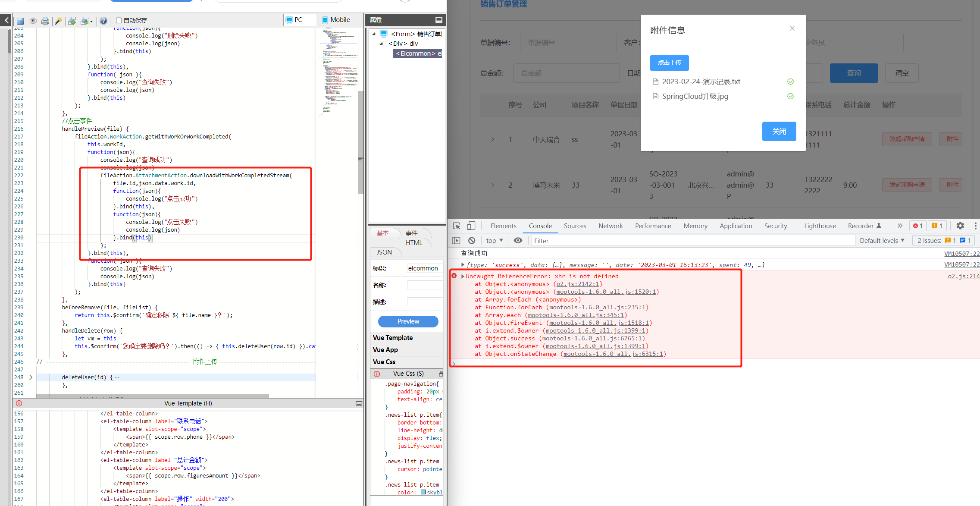
Task: Select the inspect element picker icon
Action: tap(457, 226)
